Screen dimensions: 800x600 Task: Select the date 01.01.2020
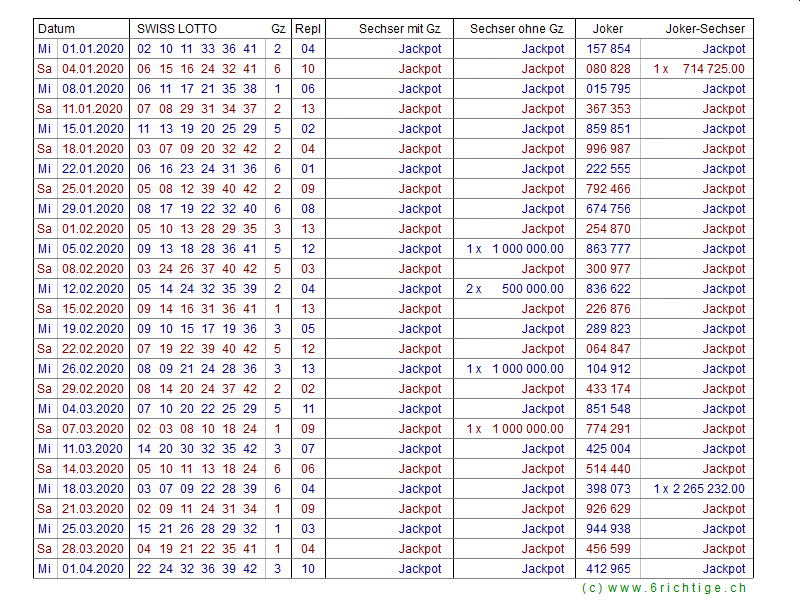pyautogui.click(x=94, y=49)
